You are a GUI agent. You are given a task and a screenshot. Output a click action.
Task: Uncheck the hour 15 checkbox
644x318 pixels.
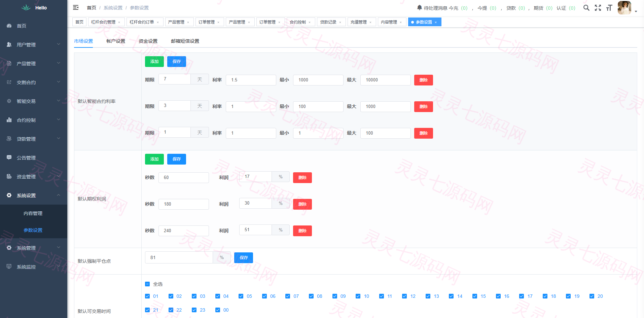pyautogui.click(x=475, y=296)
